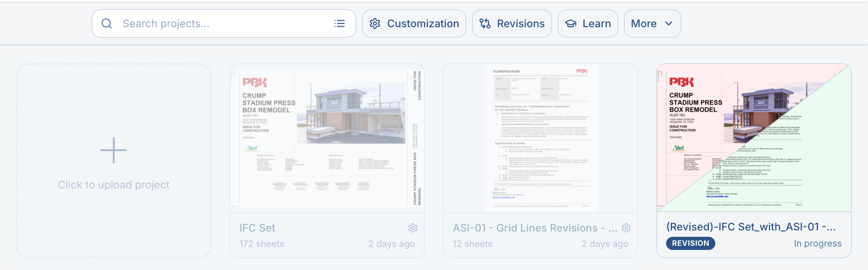This screenshot has height=270, width=868.
Task: Click the Customization gear icon
Action: point(375,24)
